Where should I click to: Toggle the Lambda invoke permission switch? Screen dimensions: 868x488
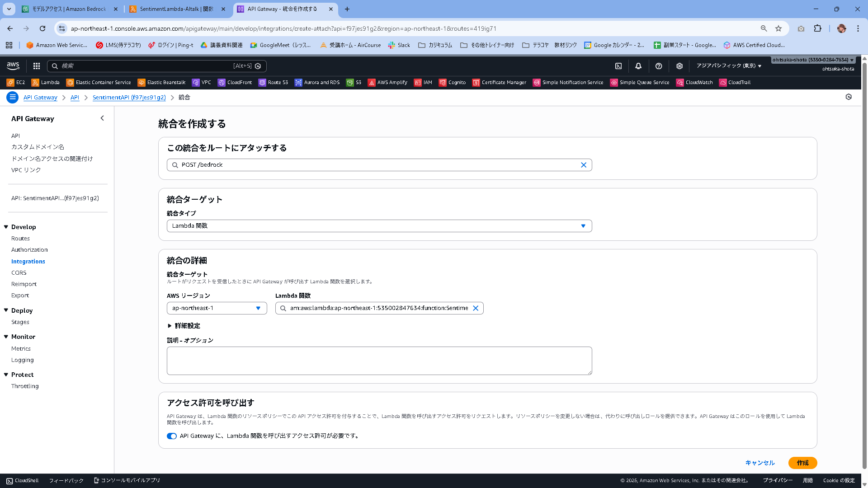tap(172, 436)
